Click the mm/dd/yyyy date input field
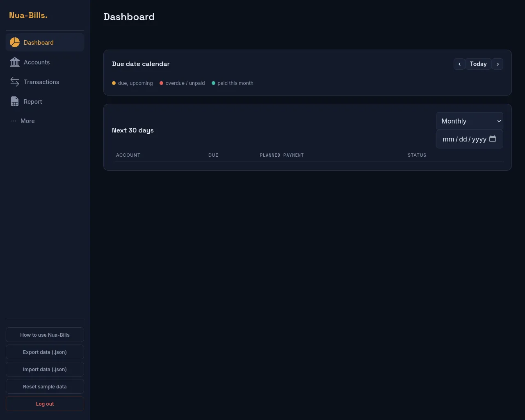Screen dimensions: 525x420 coord(470,139)
